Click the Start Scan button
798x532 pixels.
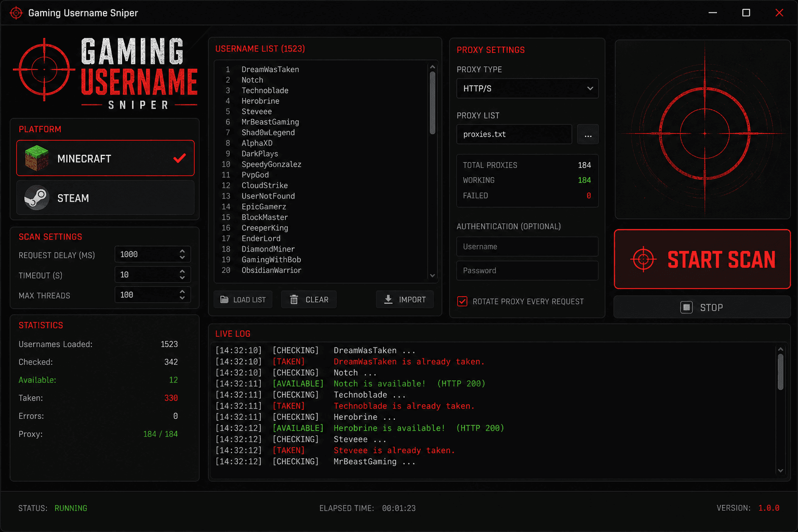coord(702,259)
